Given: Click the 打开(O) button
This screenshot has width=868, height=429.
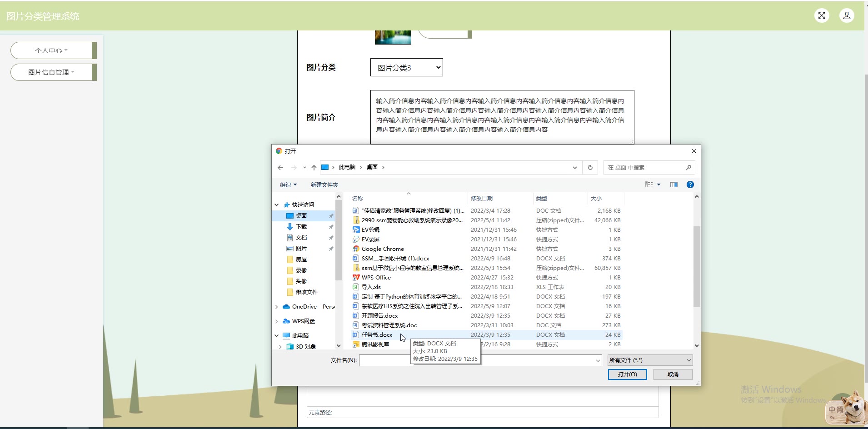Looking at the screenshot, I should point(627,374).
